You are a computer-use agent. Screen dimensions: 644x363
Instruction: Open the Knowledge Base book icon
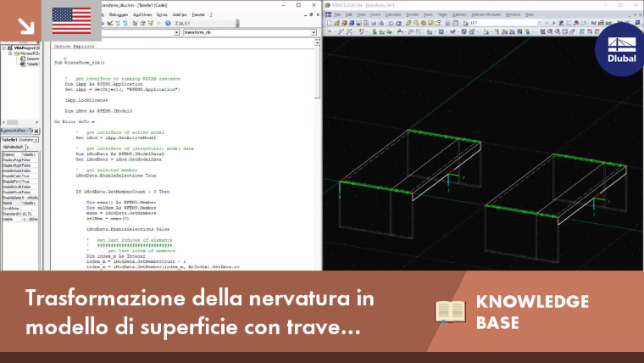pyautogui.click(x=450, y=311)
